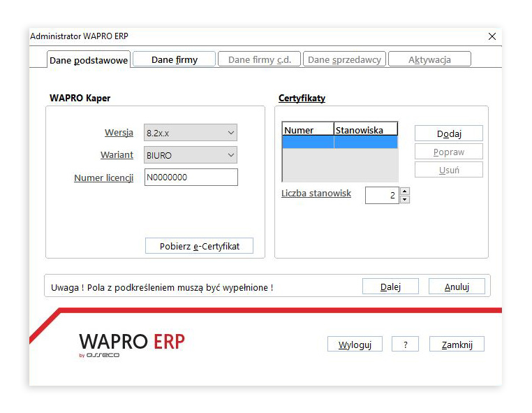The image size is (532, 413).
Task: Select the Dane firmy c.d. tab
Action: point(260,59)
